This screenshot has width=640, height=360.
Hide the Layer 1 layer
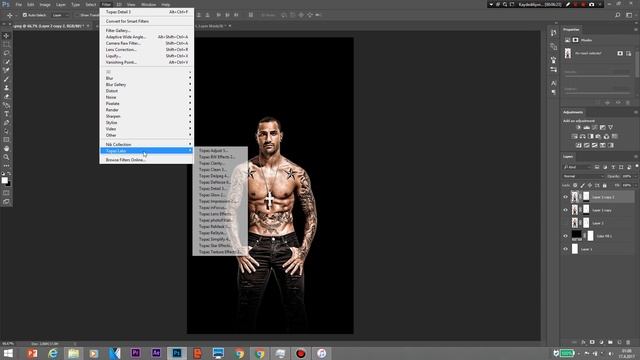pos(566,249)
